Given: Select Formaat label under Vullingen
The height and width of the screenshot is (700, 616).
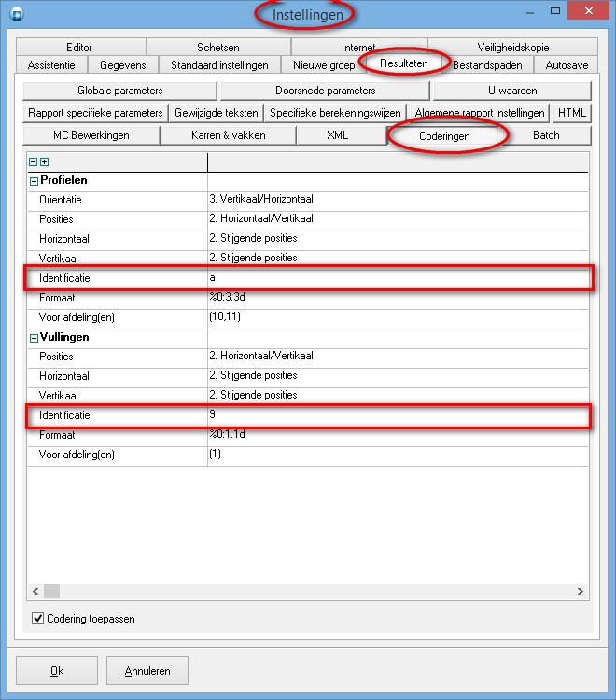Looking at the screenshot, I should pyautogui.click(x=57, y=435).
